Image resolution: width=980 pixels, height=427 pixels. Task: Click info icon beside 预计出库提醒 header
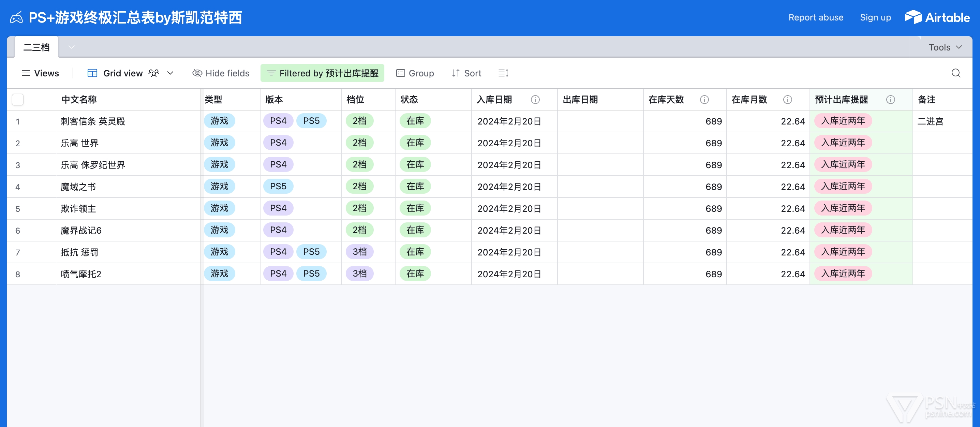coord(890,100)
